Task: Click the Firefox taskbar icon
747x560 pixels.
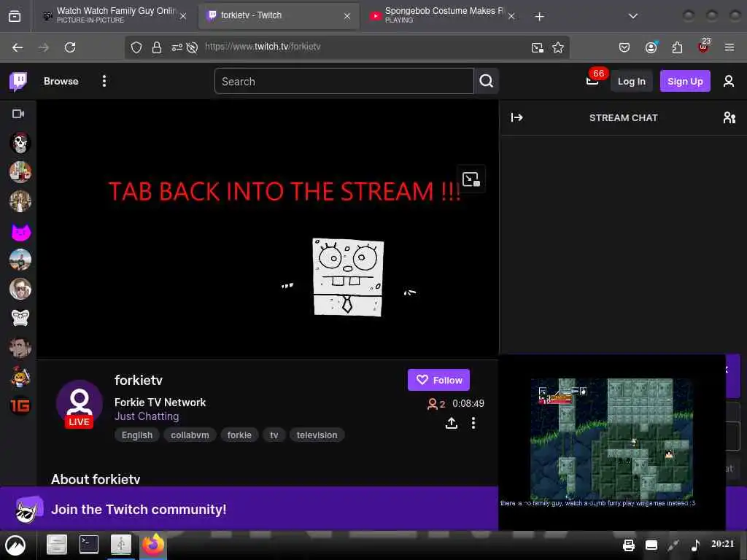Action: click(x=152, y=544)
